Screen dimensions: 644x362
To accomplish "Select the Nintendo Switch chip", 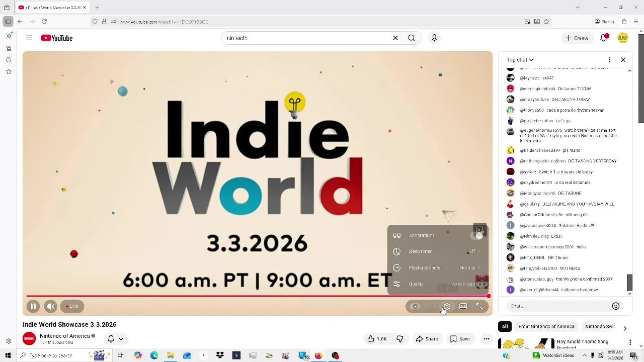I will [600, 327].
